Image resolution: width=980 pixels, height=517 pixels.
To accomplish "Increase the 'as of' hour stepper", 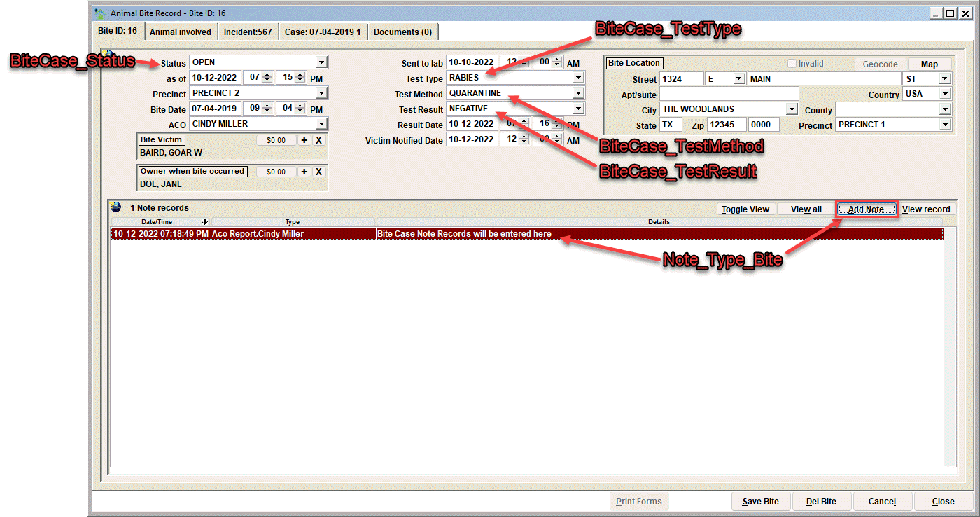I will [x=267, y=75].
